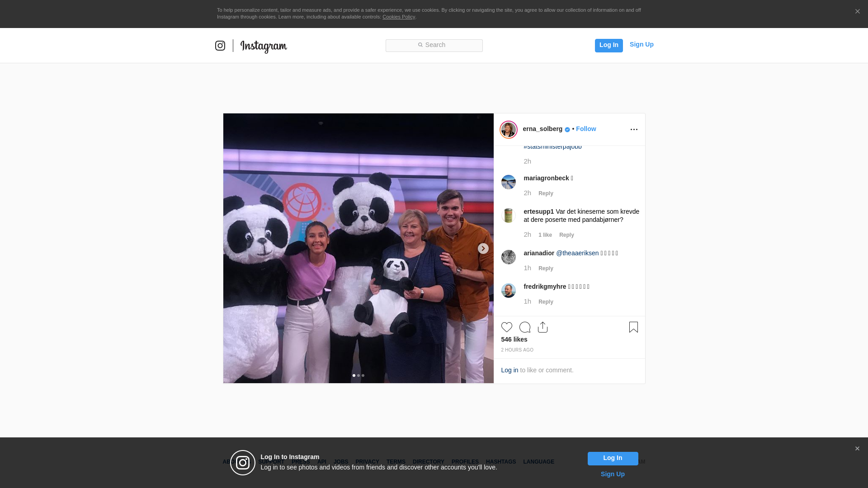View the 546 likes count
The height and width of the screenshot is (488, 868).
514,339
